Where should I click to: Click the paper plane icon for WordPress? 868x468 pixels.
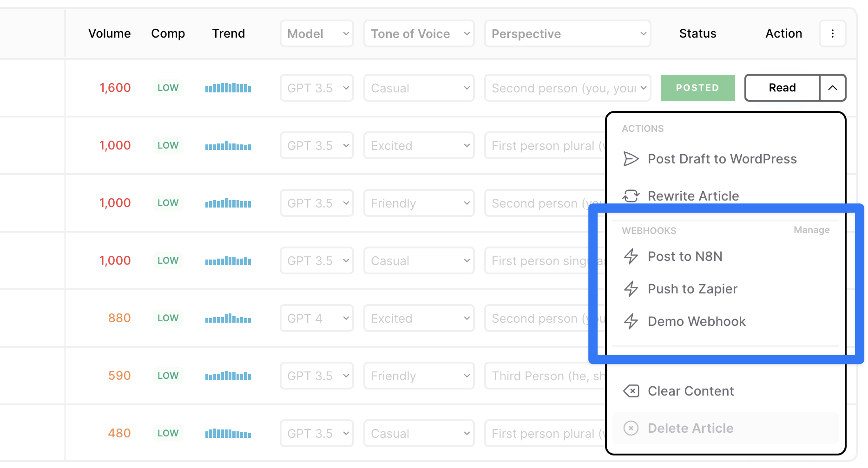[x=631, y=159]
